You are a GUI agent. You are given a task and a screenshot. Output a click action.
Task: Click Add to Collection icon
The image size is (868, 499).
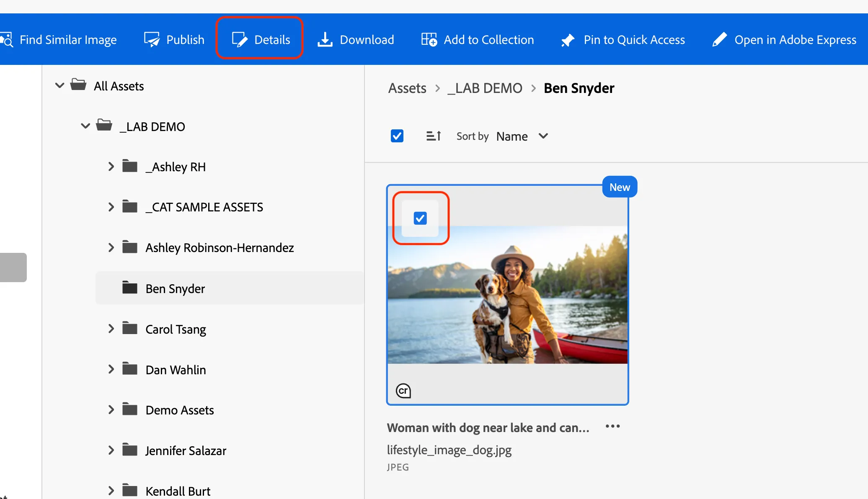(x=429, y=40)
